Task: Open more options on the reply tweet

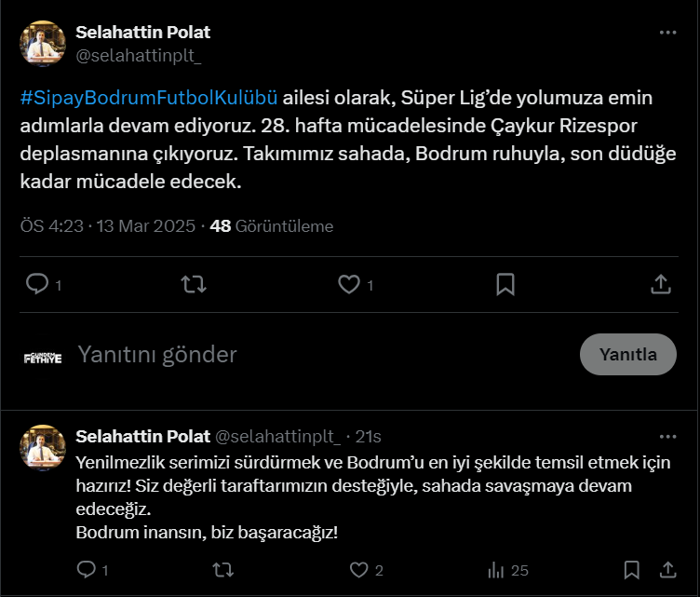Action: 667,436
